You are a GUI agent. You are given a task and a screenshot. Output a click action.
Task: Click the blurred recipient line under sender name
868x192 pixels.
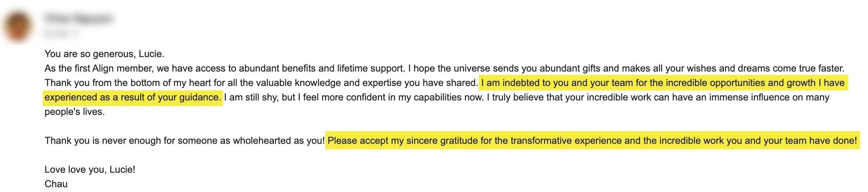point(62,33)
